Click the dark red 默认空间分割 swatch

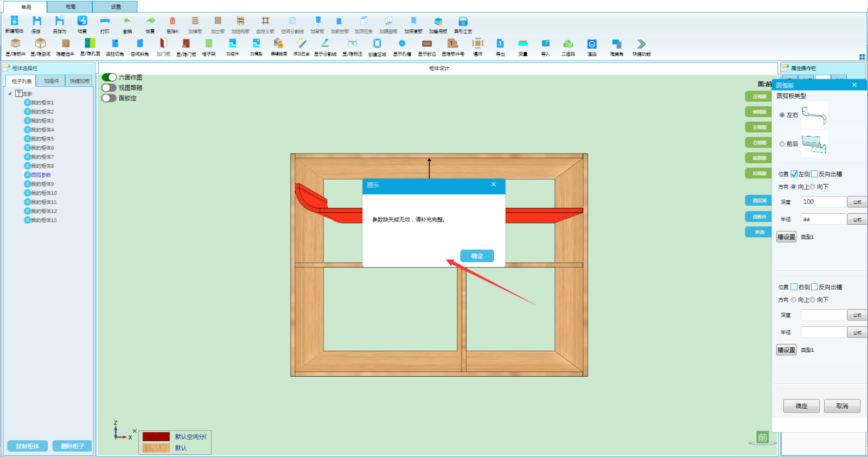tap(156, 437)
